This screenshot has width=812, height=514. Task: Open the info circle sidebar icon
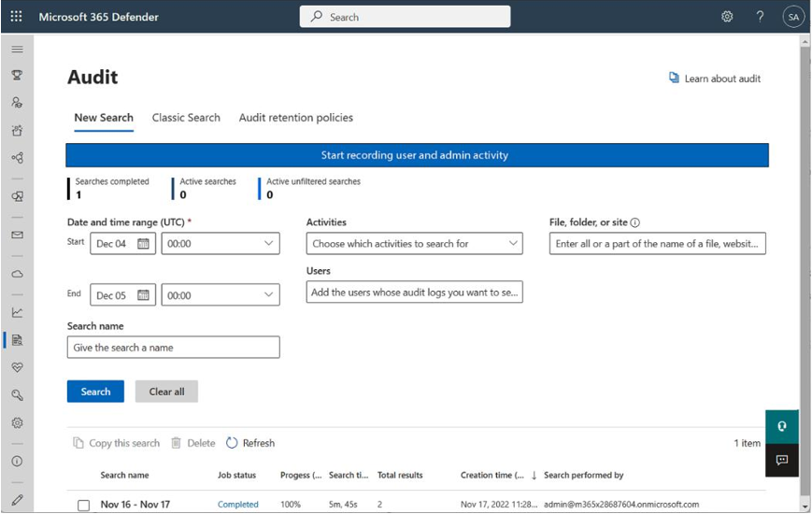click(x=17, y=461)
